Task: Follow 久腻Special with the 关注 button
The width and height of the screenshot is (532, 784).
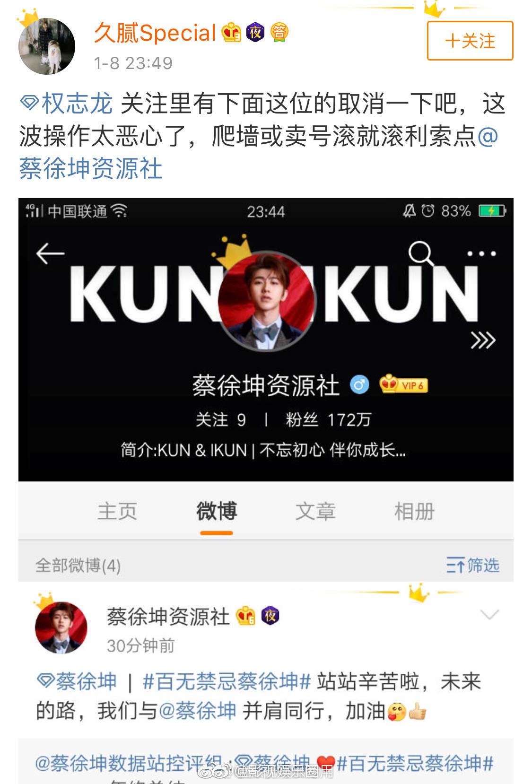Action: click(x=470, y=41)
